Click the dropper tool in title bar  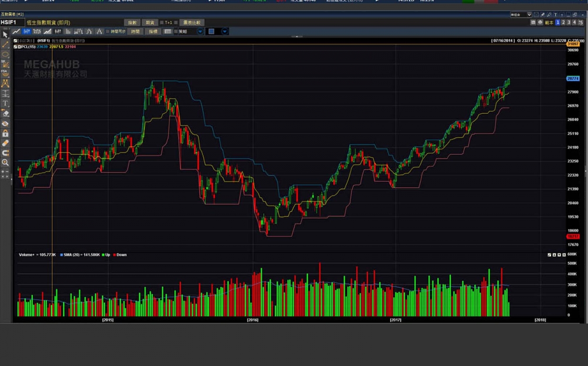549,15
